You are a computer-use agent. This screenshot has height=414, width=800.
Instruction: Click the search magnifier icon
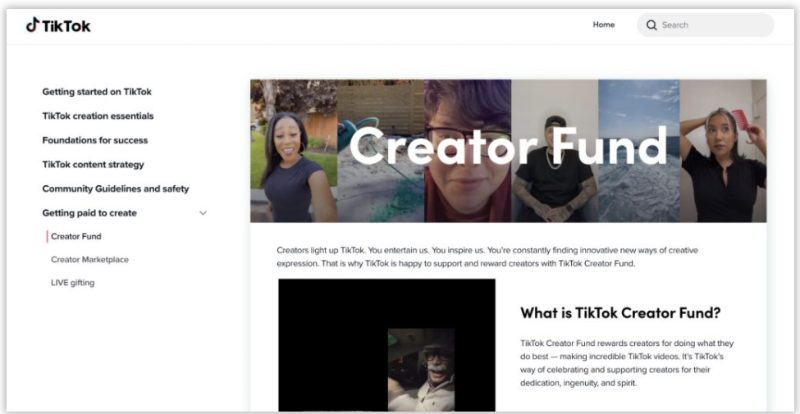pos(652,25)
